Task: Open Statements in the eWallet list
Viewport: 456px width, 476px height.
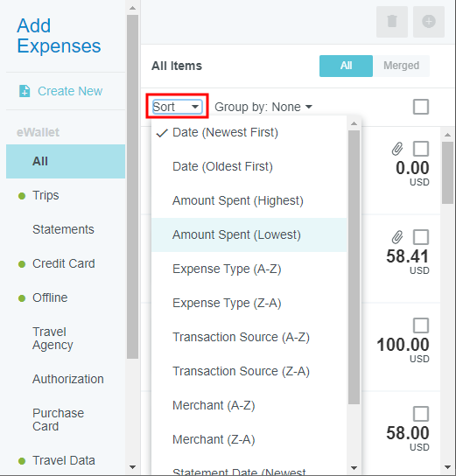Action: (x=63, y=229)
